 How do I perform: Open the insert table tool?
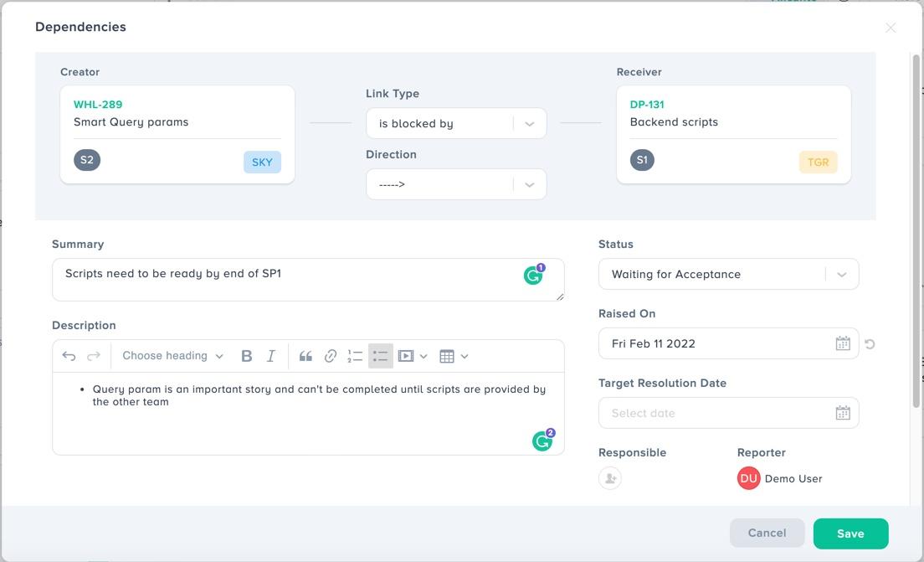(x=449, y=355)
